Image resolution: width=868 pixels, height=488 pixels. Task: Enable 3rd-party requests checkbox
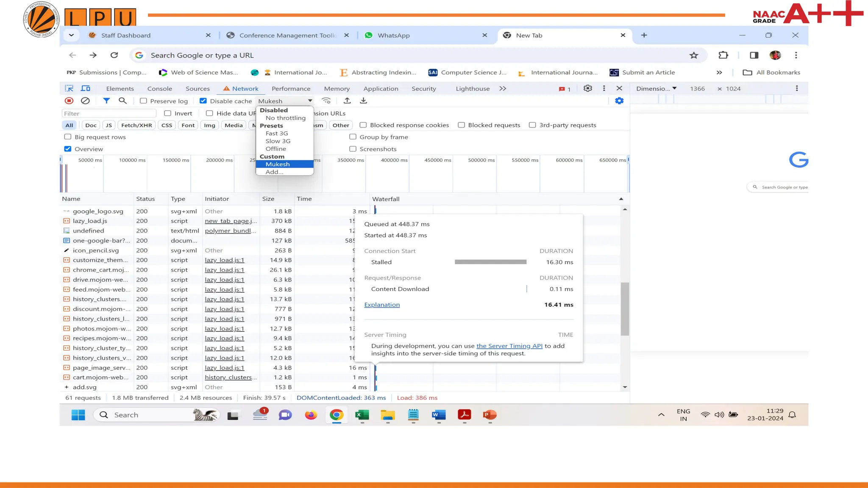532,125
